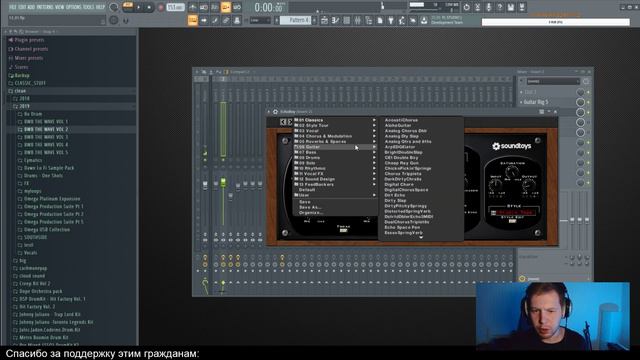Viewport: 640px width, 360px height.
Task: Click the microphone recording icon top right
Action: point(489,7)
